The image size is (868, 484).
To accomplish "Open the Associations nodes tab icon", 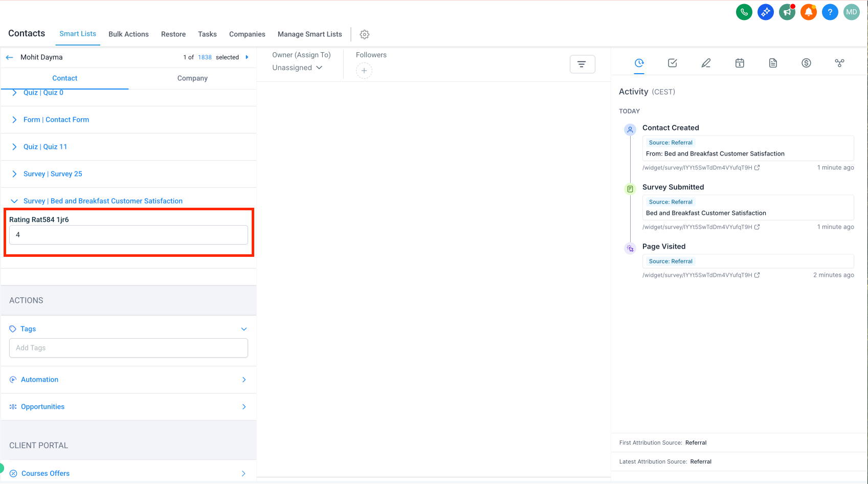I will 839,63.
